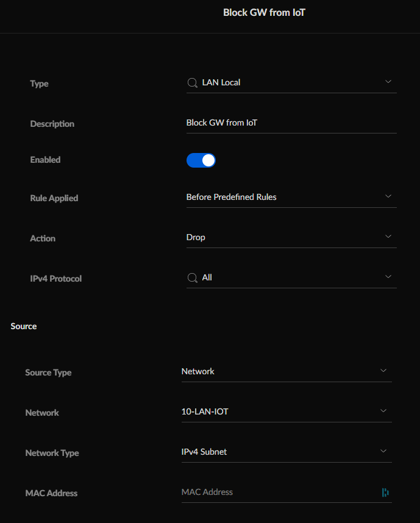Click the Description text field
This screenshot has width=420, height=523.
[x=291, y=123]
